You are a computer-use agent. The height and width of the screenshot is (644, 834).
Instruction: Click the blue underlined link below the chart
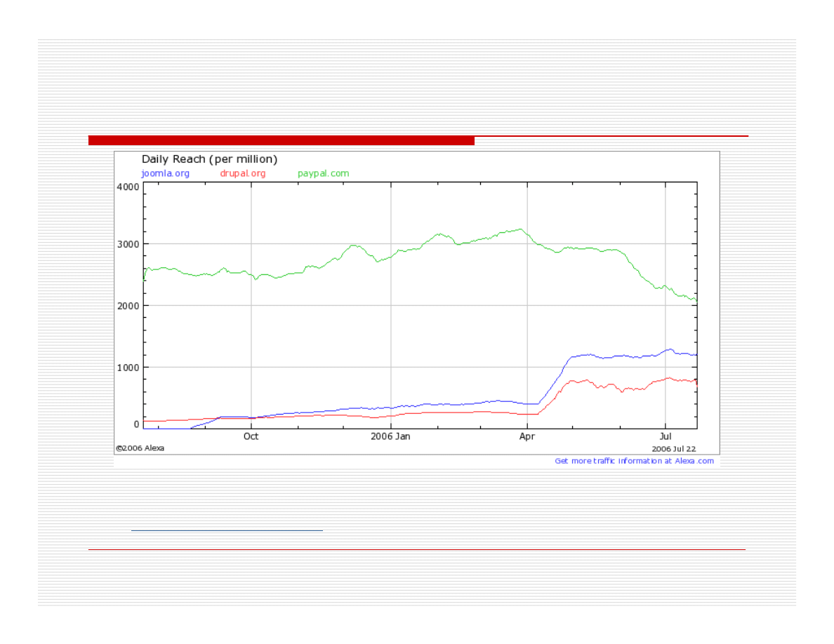pos(227,530)
